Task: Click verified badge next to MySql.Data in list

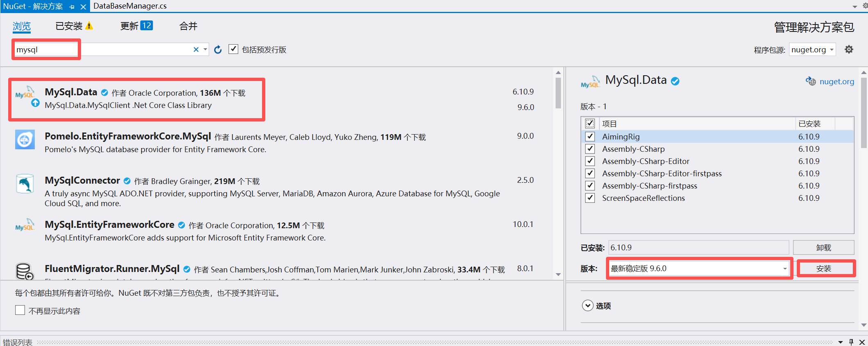Action: tap(104, 93)
